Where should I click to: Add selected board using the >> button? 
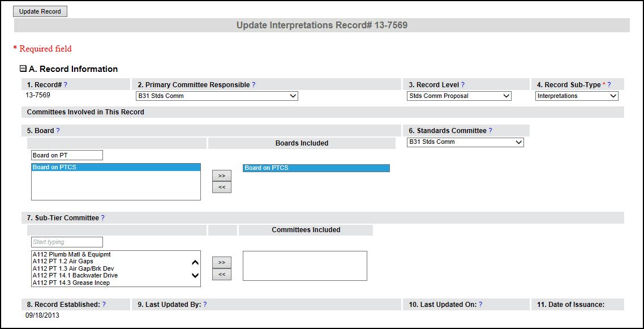[x=221, y=176]
